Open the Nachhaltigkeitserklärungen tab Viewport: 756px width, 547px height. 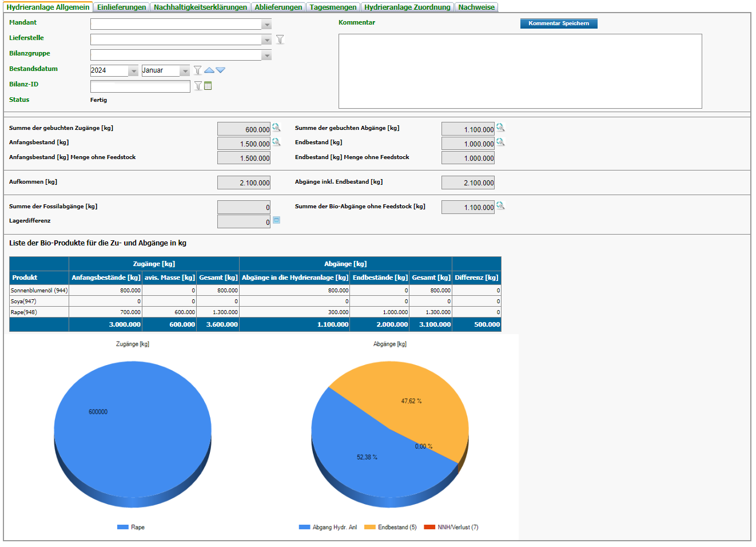200,7
